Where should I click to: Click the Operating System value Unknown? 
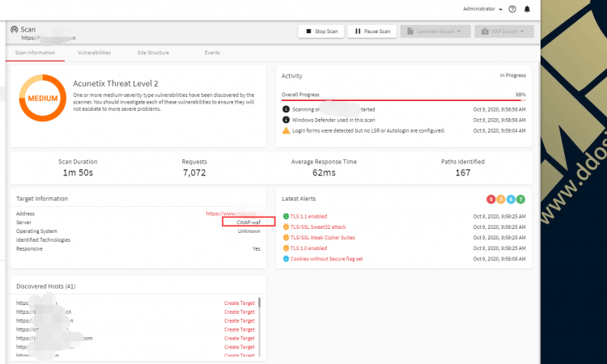point(249,231)
